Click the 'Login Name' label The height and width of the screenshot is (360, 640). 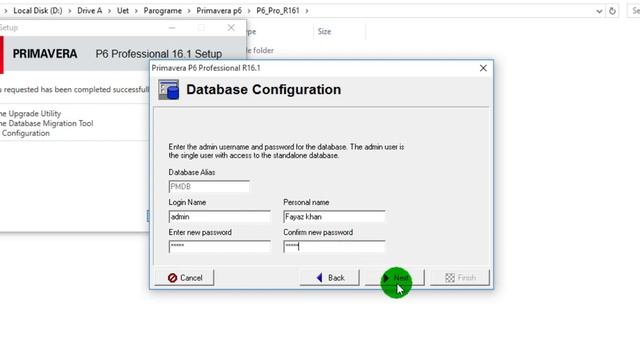187,202
